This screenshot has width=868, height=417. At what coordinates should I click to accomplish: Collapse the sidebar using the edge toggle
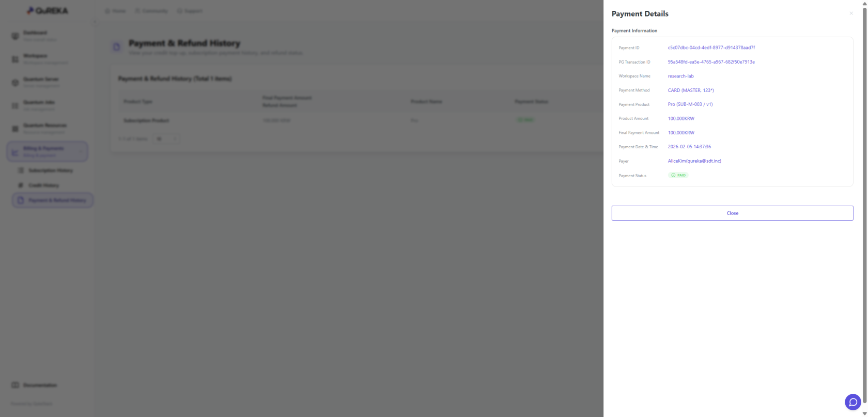coord(95,22)
